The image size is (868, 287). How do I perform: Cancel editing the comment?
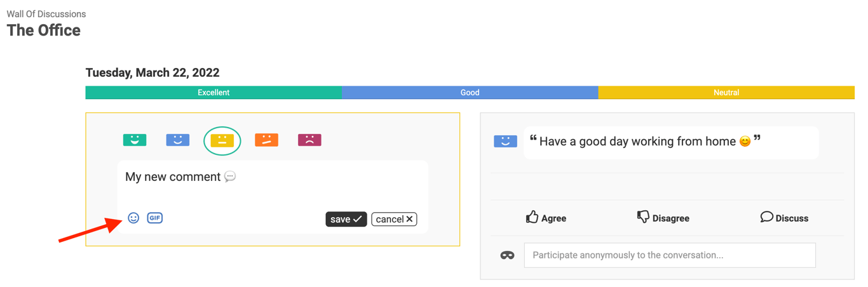tap(394, 219)
